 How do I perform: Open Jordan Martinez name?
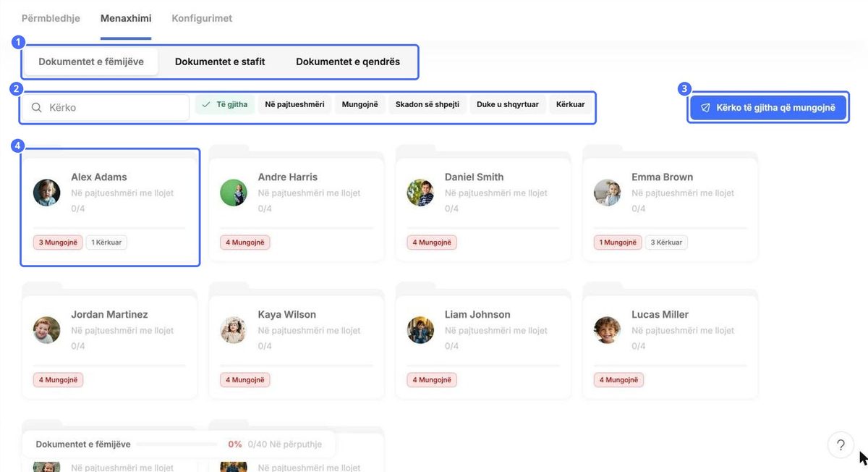(109, 314)
